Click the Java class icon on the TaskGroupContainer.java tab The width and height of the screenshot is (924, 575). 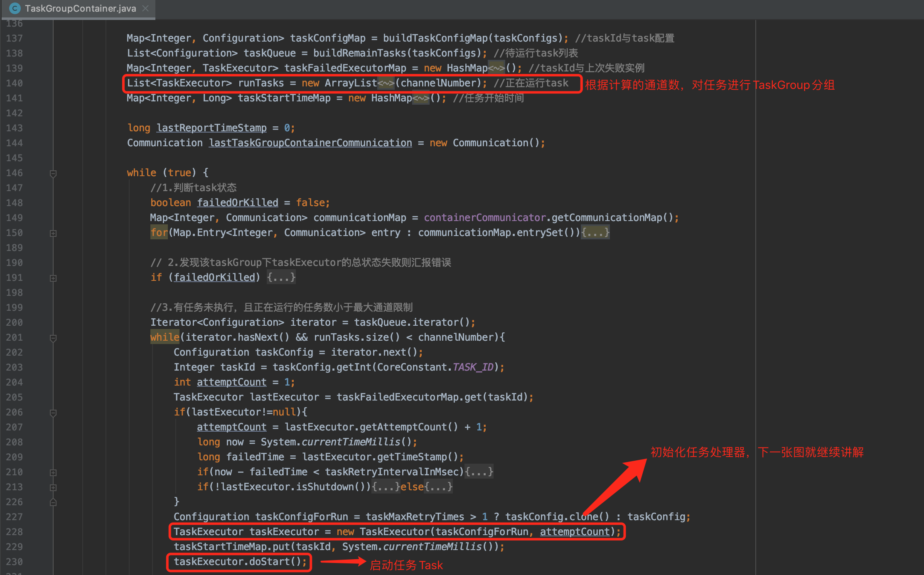(15, 8)
